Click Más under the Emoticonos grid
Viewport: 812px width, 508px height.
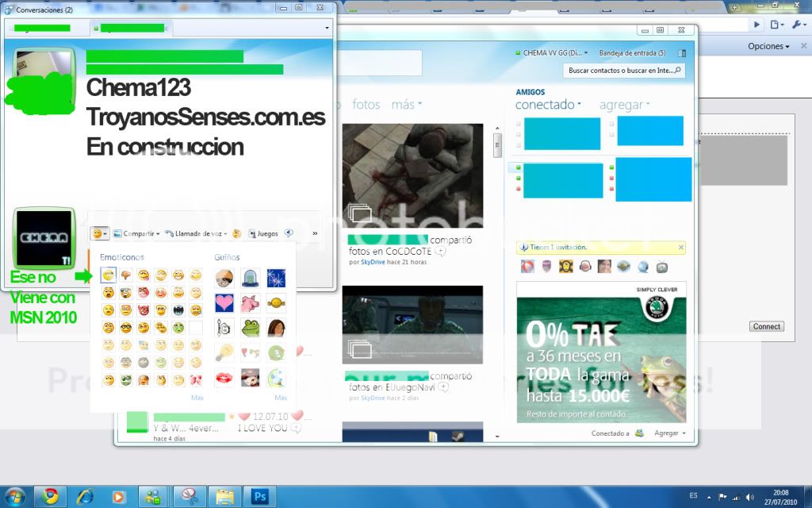click(197, 398)
